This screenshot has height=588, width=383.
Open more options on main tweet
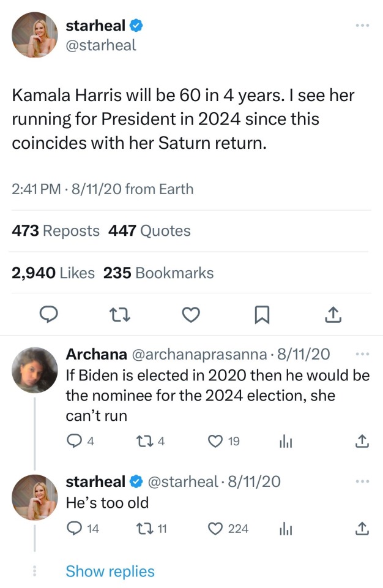click(x=362, y=26)
